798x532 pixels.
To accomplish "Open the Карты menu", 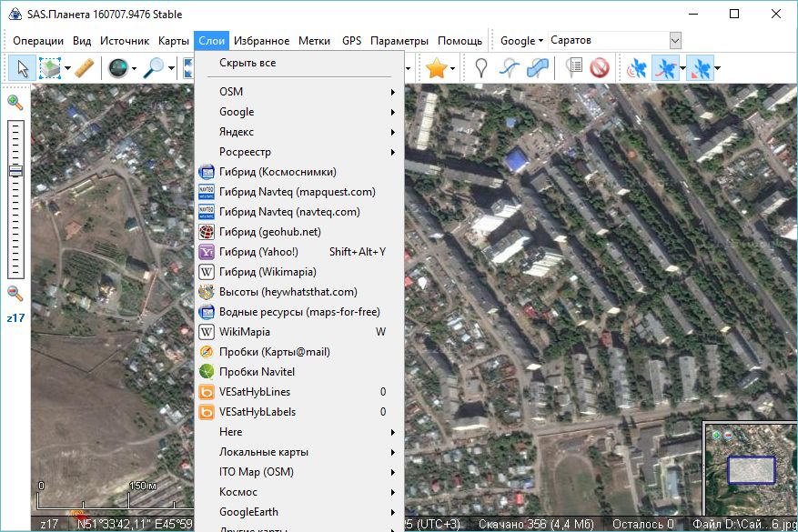I will point(174,41).
